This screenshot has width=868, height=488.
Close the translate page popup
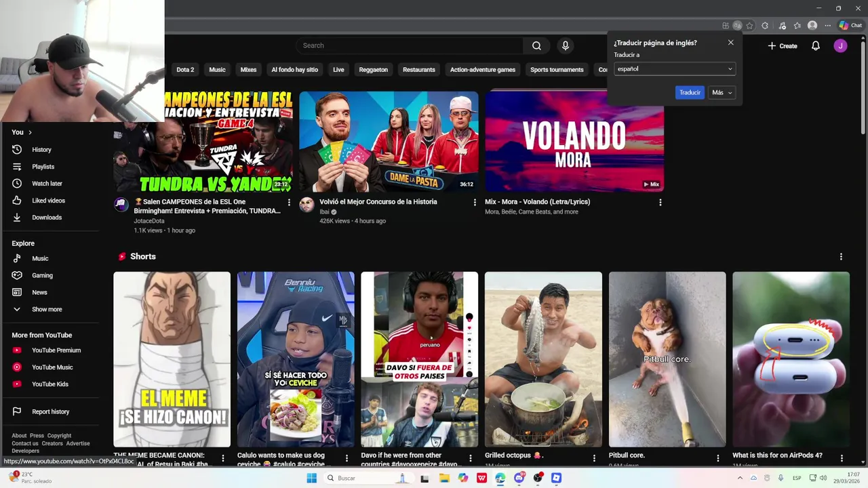(730, 43)
